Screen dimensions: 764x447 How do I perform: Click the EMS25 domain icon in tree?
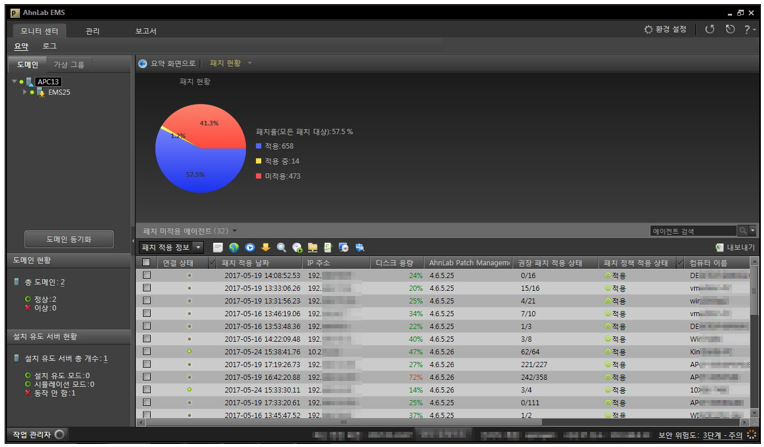click(x=41, y=92)
